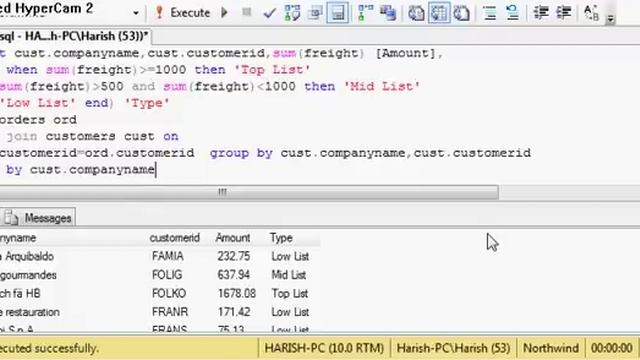This screenshot has height=360, width=640.
Task: Click the Mid List type cell
Action: 289,275
